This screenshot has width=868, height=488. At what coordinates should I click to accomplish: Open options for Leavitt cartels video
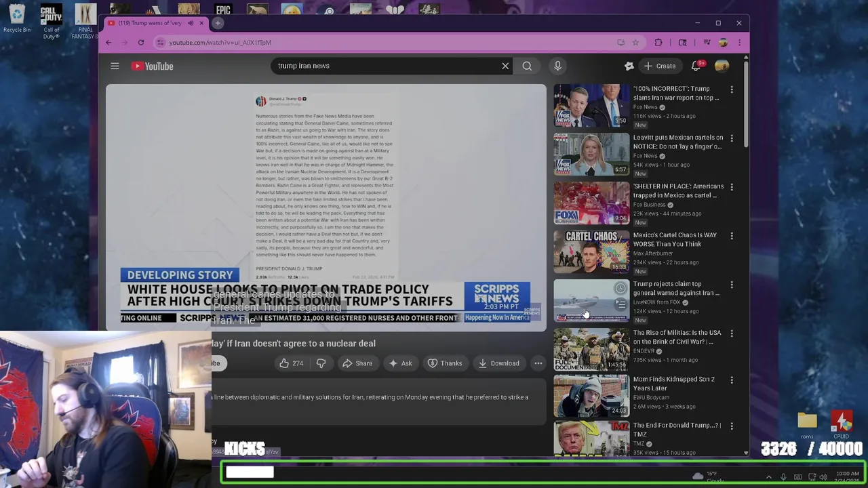(732, 138)
